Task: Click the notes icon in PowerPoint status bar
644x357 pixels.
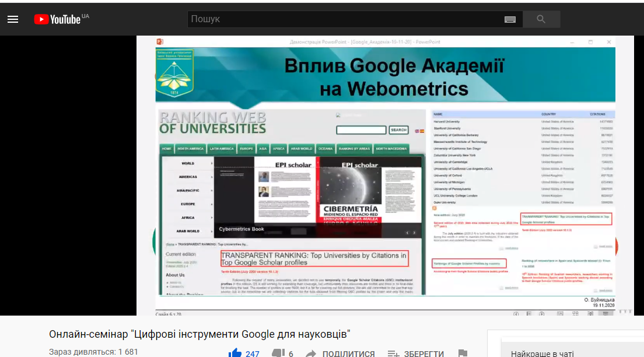Action: tap(529, 313)
